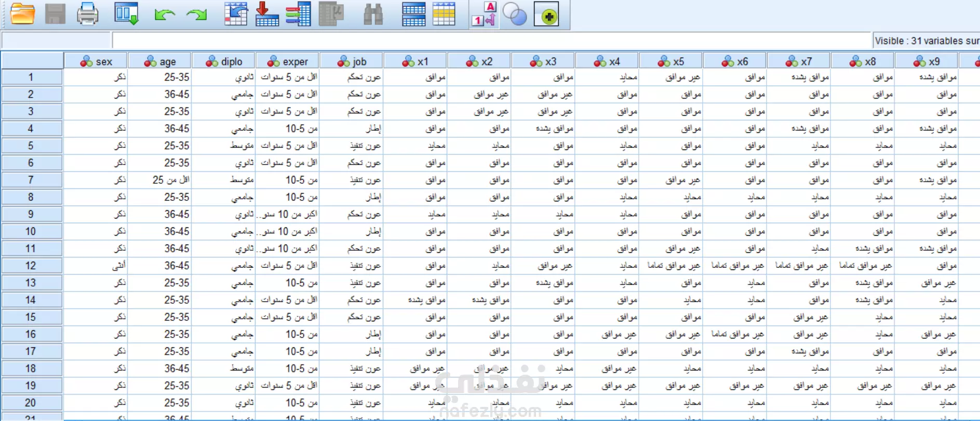Select the diplo column header
This screenshot has height=421, width=980.
coord(224,61)
